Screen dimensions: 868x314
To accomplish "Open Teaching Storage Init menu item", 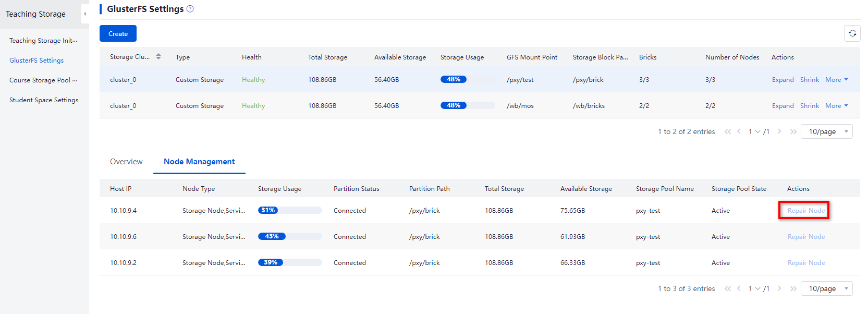I will click(x=43, y=41).
